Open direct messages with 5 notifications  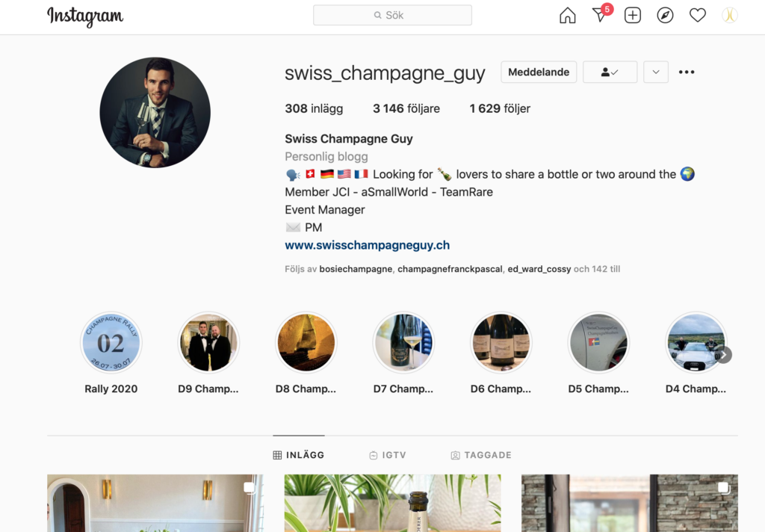coord(601,14)
